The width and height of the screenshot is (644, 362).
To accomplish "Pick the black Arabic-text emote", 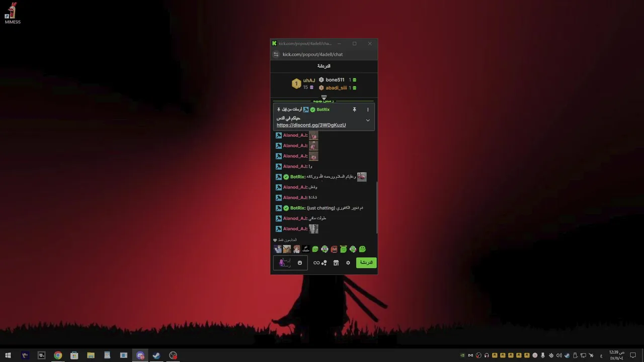I will (306, 249).
